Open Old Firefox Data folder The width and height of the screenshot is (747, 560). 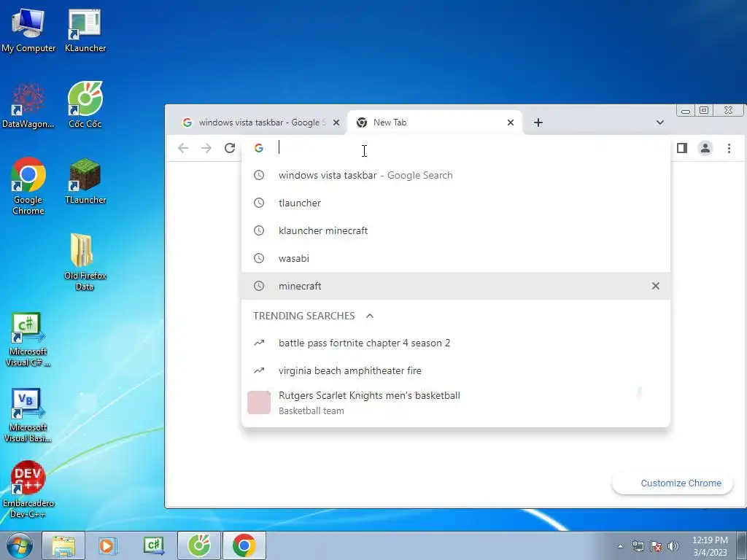85,262
